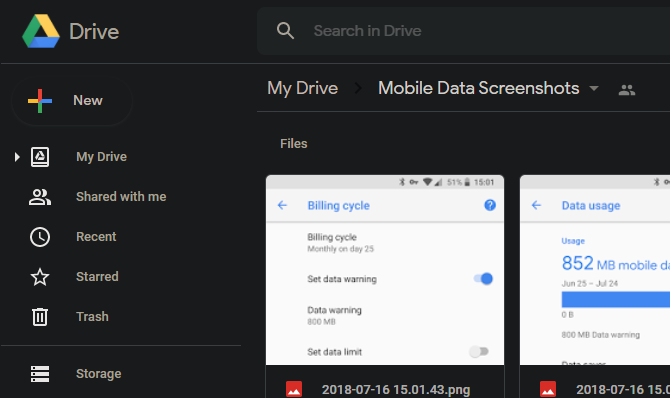Click image icon beside 2018-07-16 15.01.43.png
The width and height of the screenshot is (670, 398).
pyautogui.click(x=294, y=389)
